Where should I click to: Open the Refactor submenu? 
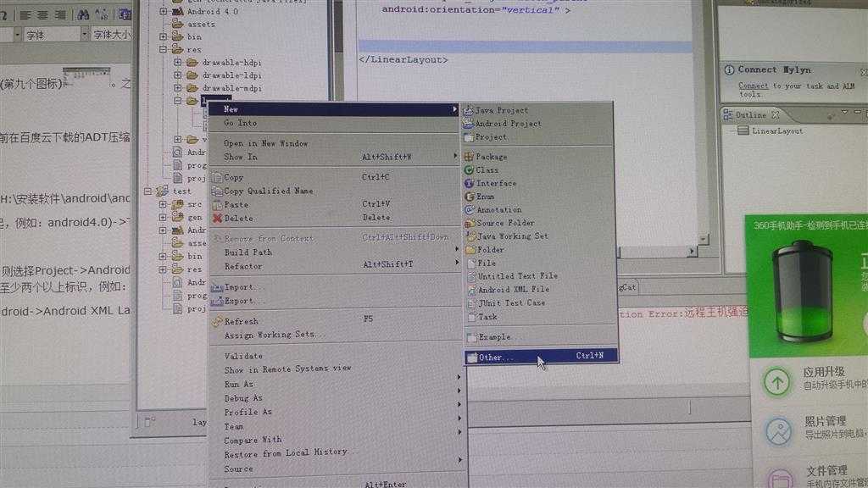[335, 266]
